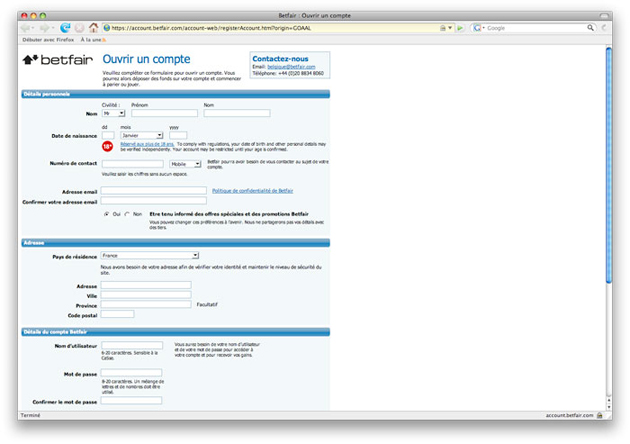
Task: Open the Pays de résidence dropdown
Action: pos(150,256)
